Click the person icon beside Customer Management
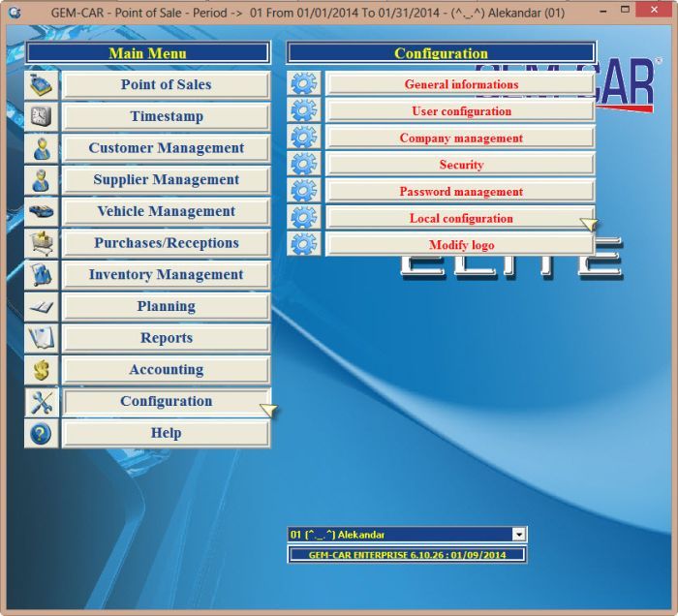678x616 pixels. [x=41, y=148]
